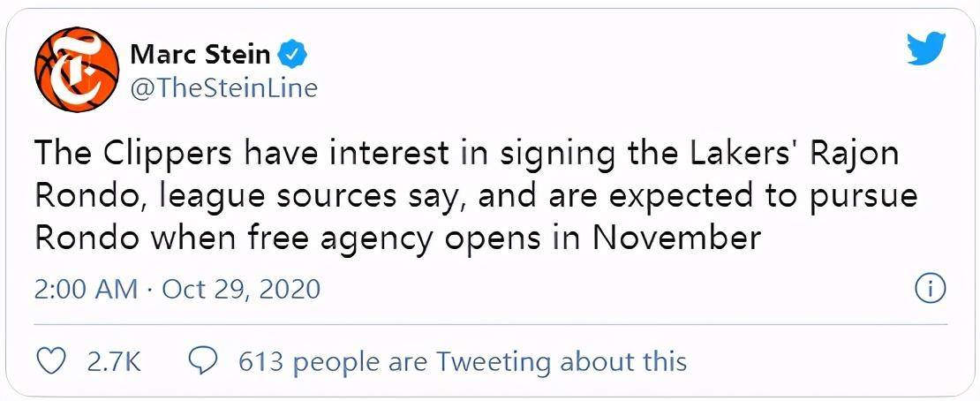Click the 2:00 AM timestamp
This screenshot has width=980, height=401.
(x=86, y=290)
